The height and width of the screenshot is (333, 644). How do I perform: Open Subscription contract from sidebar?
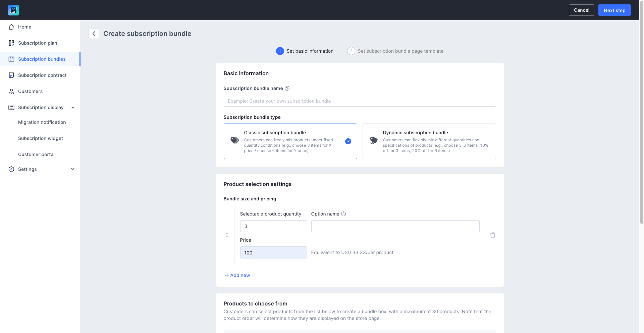pyautogui.click(x=42, y=75)
